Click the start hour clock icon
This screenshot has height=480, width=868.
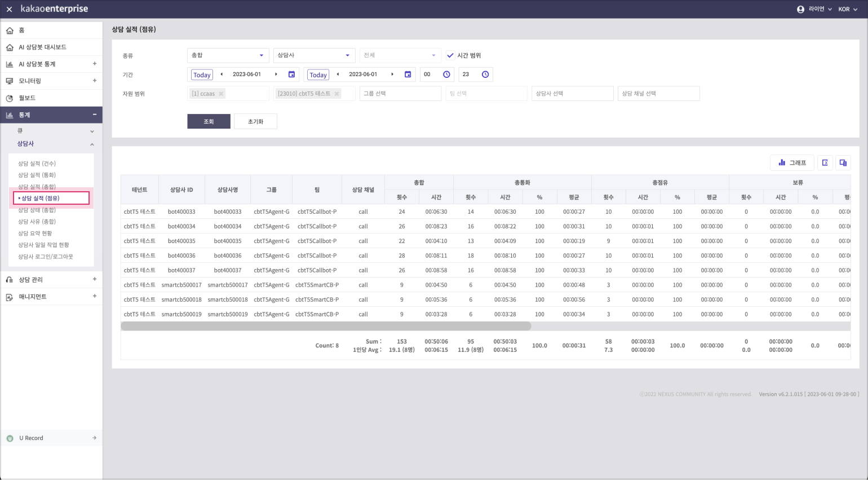446,74
